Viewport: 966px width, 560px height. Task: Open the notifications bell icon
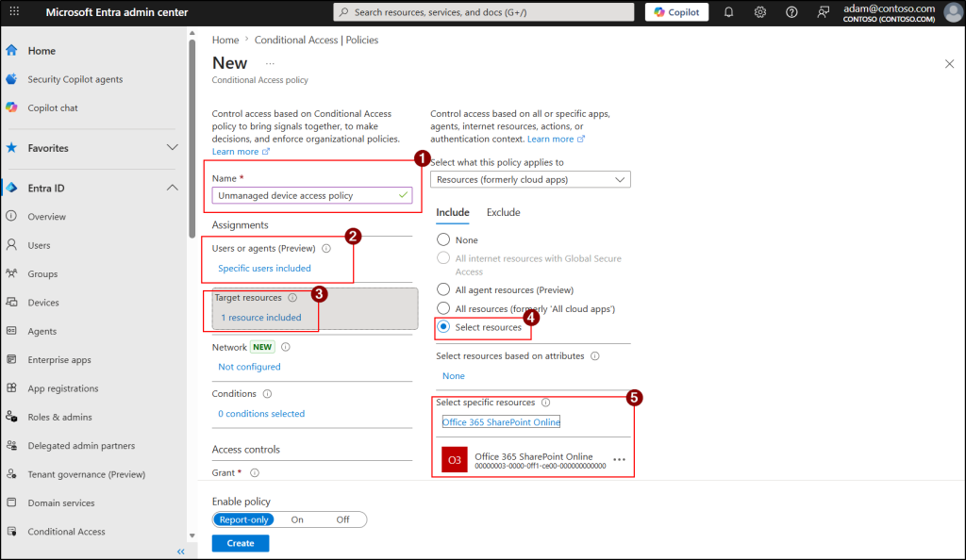tap(728, 12)
